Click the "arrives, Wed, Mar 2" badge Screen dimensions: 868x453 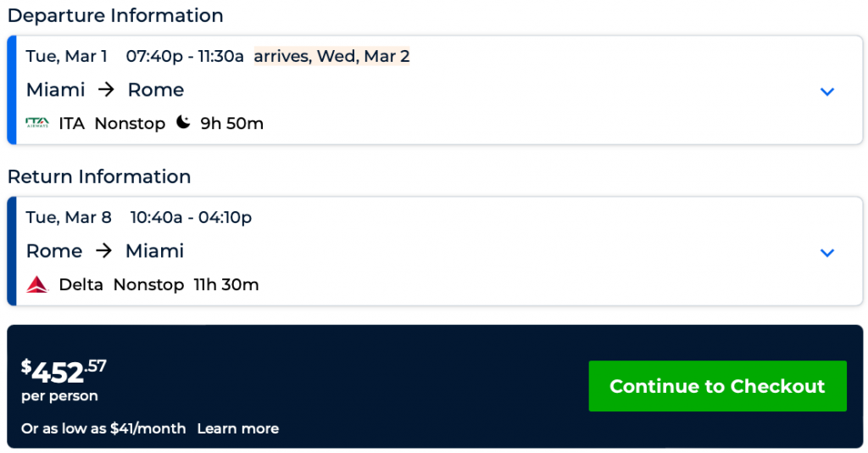pos(331,57)
